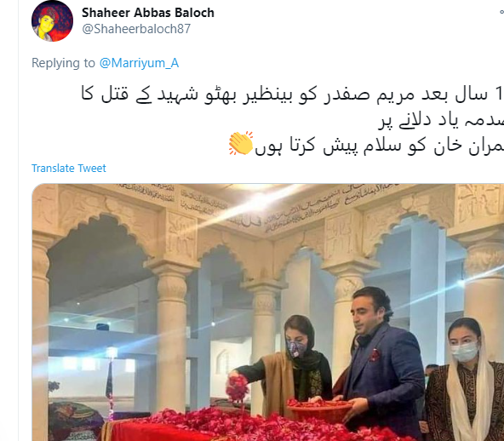Open Shaheer Abbas Baloch's profile avatar
504x441 pixels.
[x=52, y=21]
